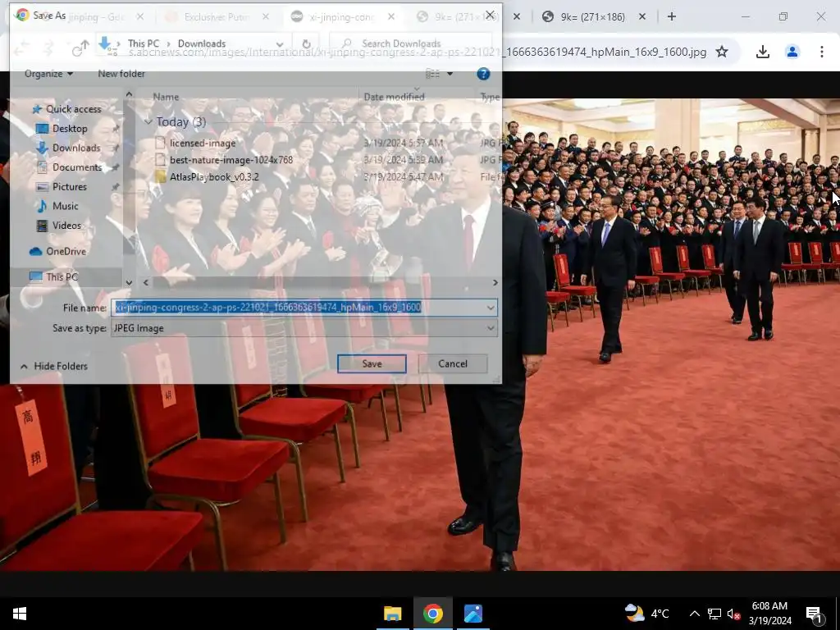840x630 pixels.
Task: Open network status tray icon
Action: point(714,614)
